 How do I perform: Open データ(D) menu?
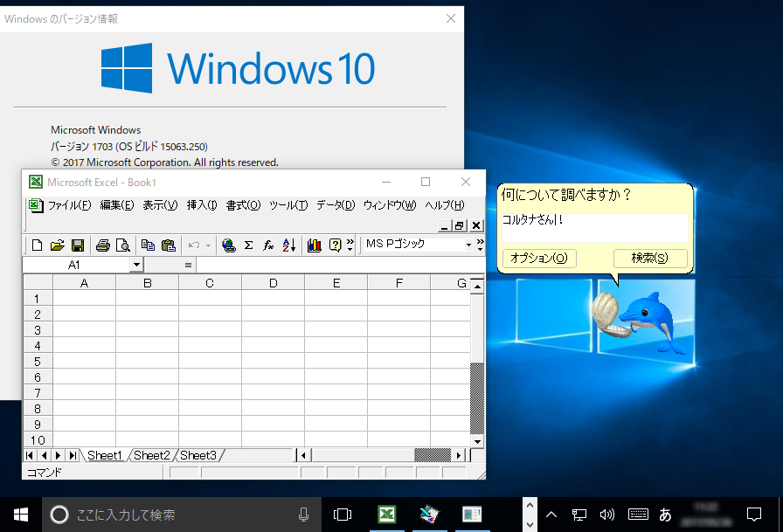336,205
